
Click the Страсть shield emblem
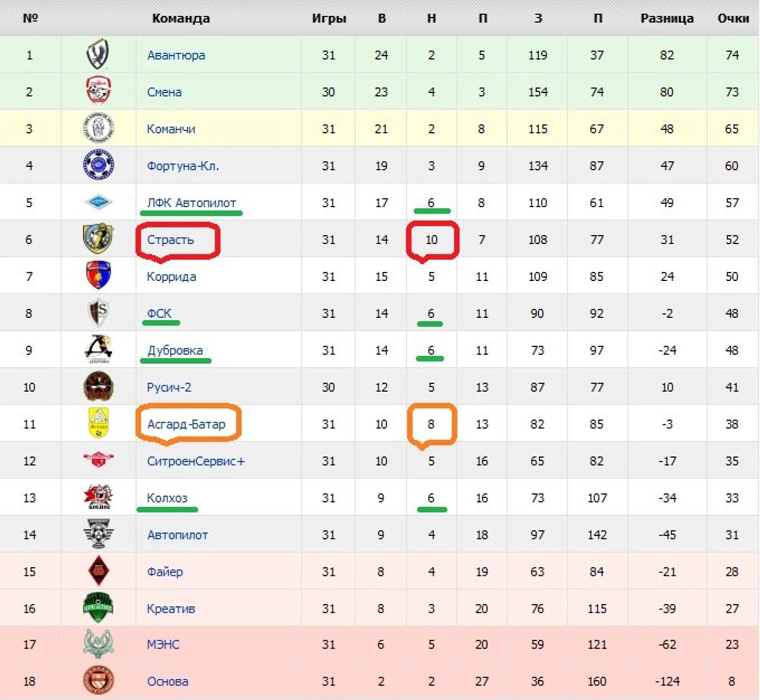click(98, 239)
